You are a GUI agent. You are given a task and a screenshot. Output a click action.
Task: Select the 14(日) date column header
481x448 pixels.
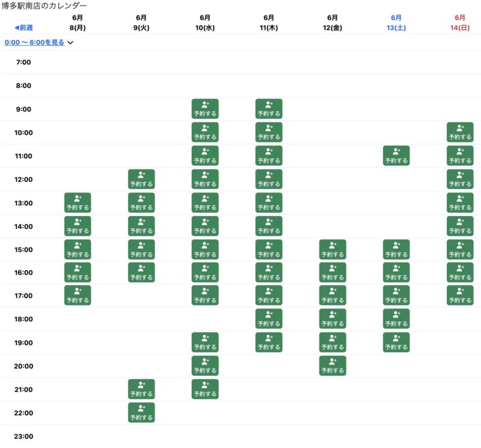[x=460, y=23]
